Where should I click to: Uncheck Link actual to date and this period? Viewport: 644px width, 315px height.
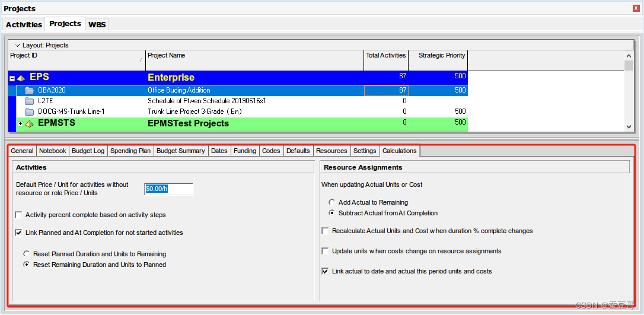coord(326,271)
